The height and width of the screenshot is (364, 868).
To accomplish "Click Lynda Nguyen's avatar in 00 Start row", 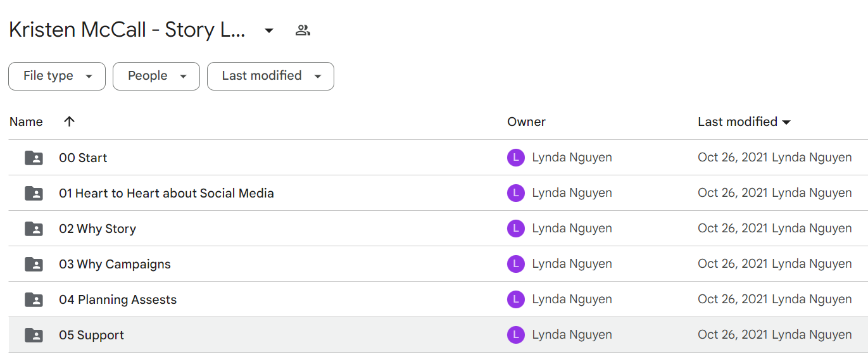I will pos(516,158).
